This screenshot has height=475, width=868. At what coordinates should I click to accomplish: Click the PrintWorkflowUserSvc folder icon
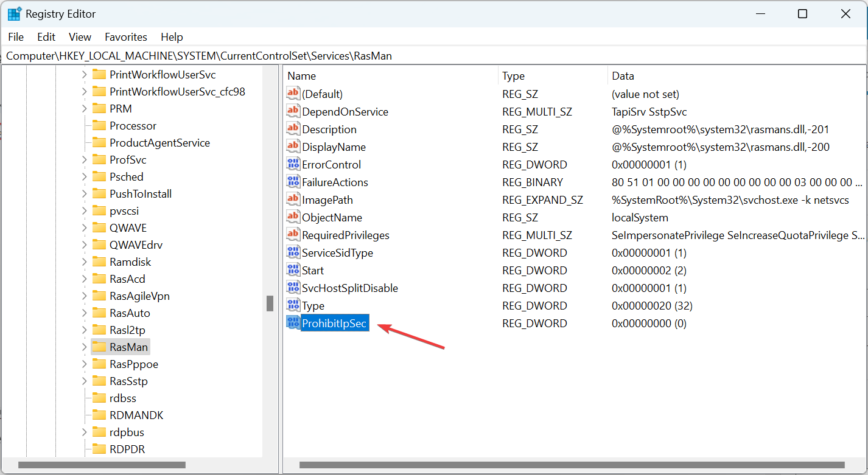tap(99, 74)
